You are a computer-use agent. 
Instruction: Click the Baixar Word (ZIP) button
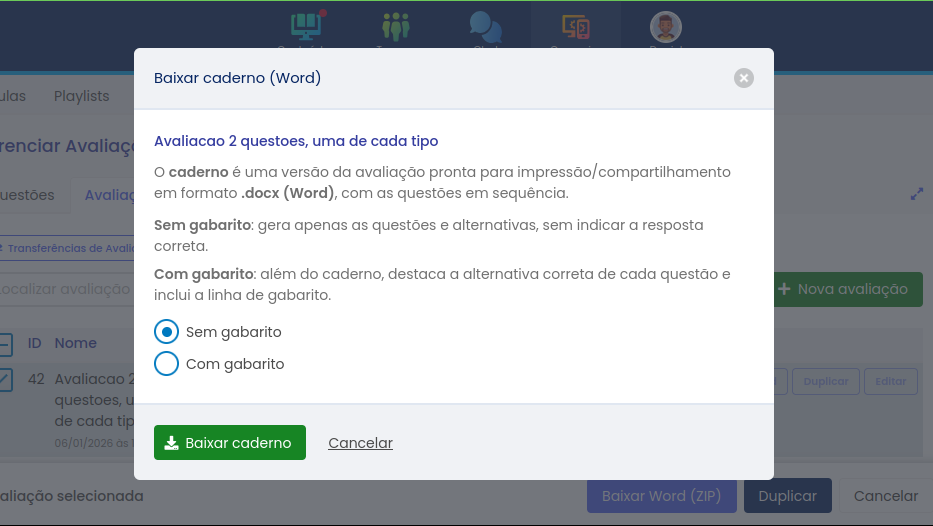tap(661, 496)
